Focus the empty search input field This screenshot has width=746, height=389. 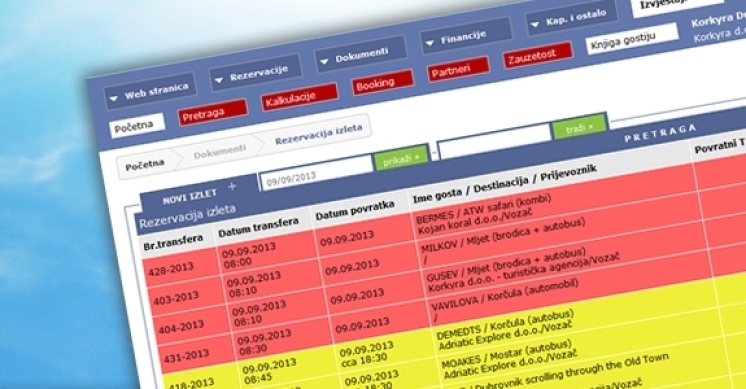click(x=494, y=141)
